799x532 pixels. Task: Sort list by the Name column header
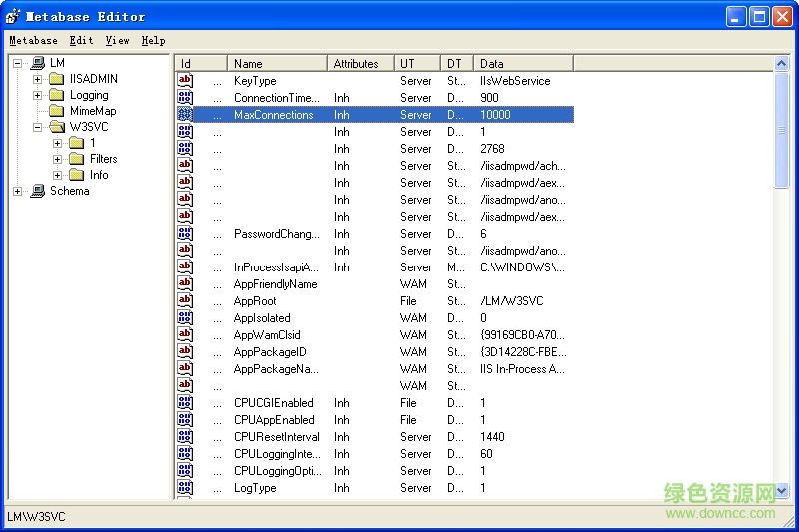pyautogui.click(x=277, y=63)
